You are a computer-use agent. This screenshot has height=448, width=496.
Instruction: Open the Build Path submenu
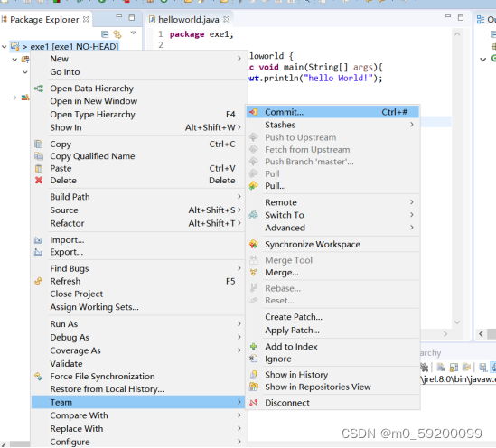point(138,197)
